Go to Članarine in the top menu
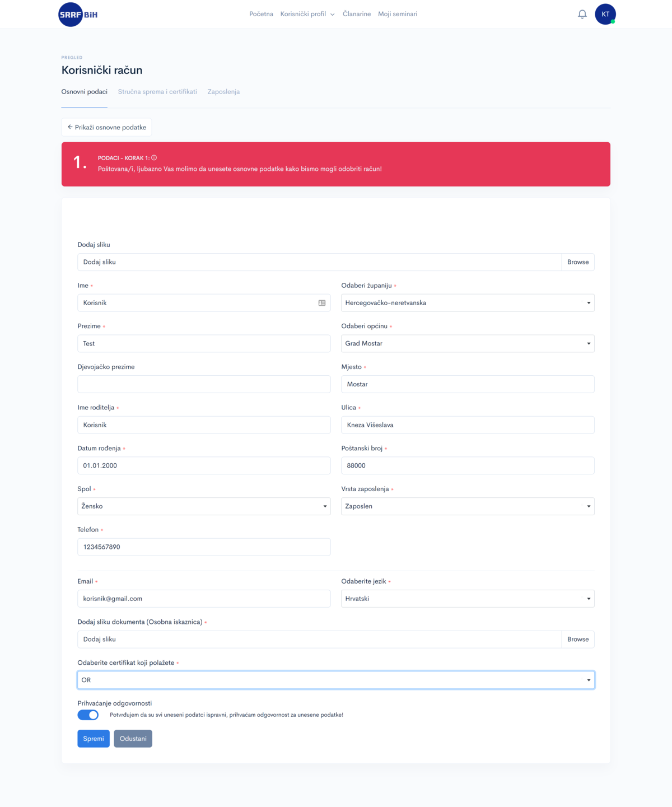 [x=357, y=14]
